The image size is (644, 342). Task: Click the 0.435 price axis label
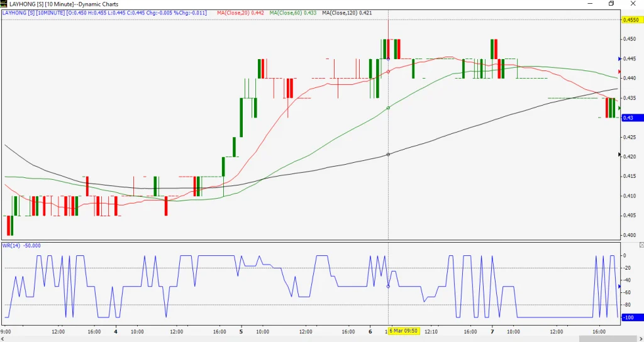tap(630, 97)
